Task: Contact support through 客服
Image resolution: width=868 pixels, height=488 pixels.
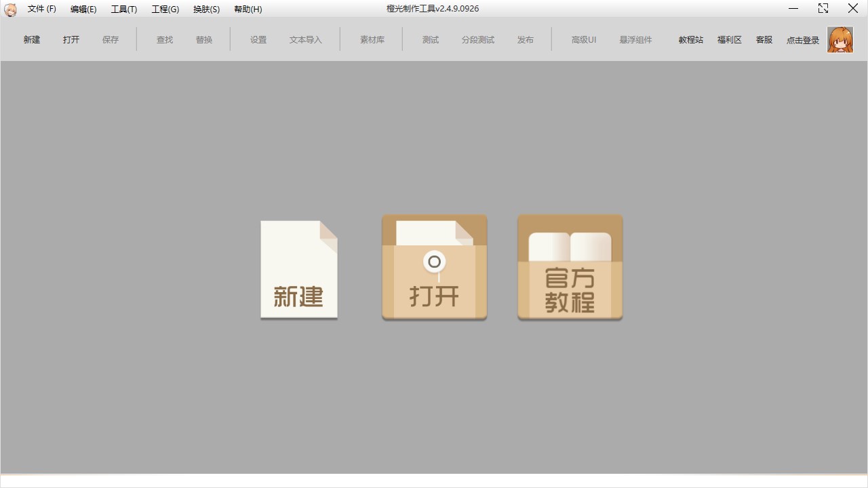Action: (x=764, y=39)
